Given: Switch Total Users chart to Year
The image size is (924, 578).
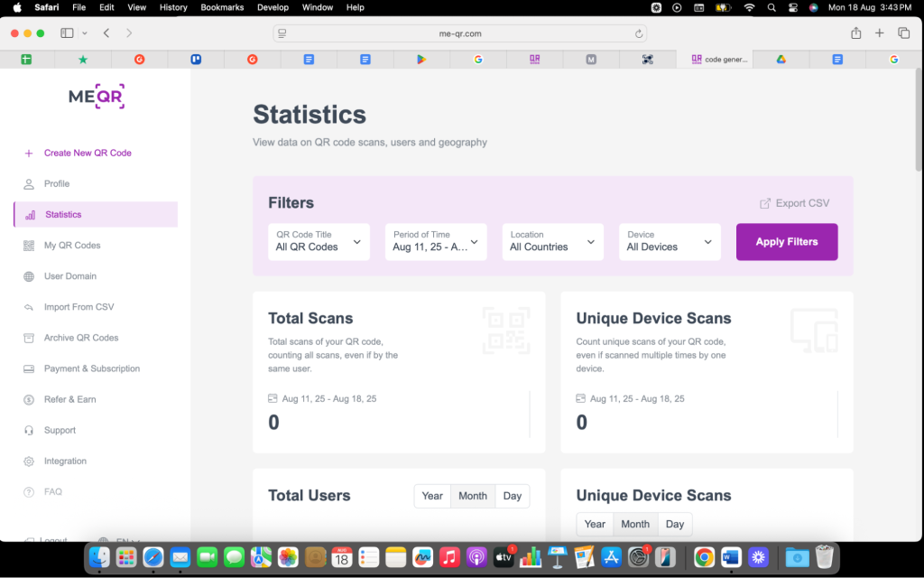Looking at the screenshot, I should pos(432,496).
